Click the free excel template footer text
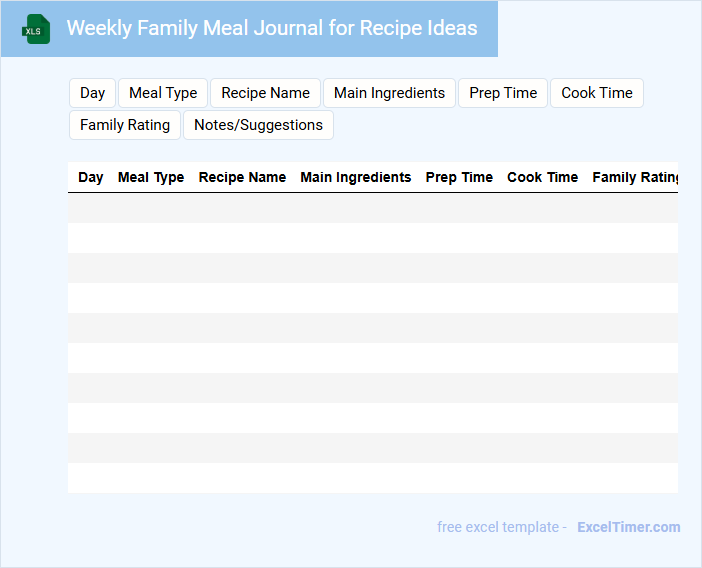The image size is (702, 568). [501, 527]
